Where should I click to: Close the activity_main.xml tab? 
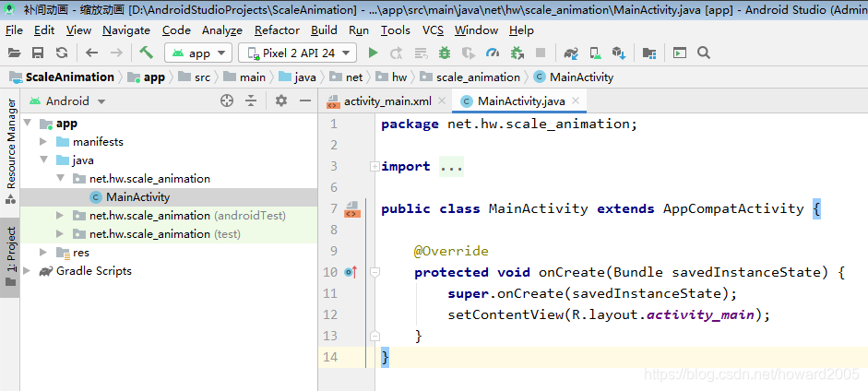click(x=441, y=101)
